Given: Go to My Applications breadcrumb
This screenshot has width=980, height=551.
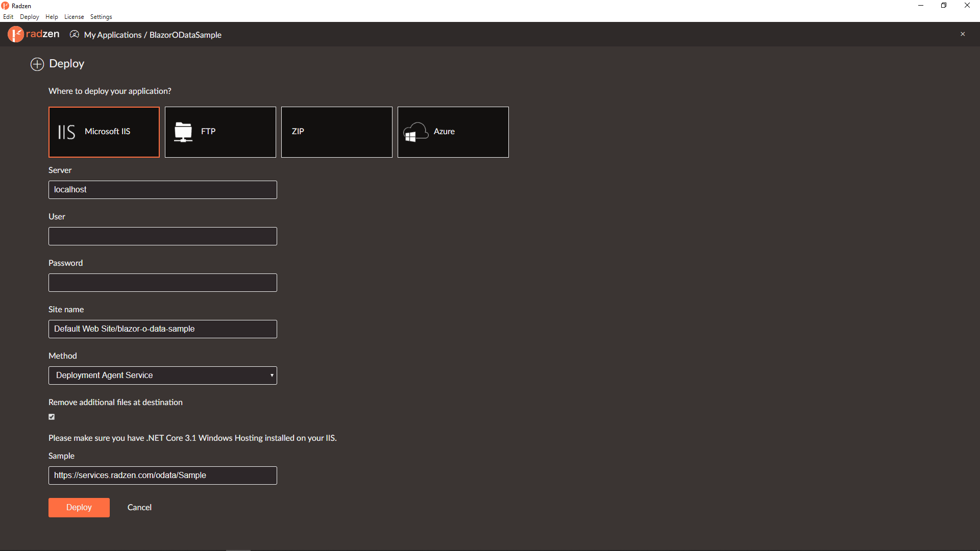Looking at the screenshot, I should [113, 35].
